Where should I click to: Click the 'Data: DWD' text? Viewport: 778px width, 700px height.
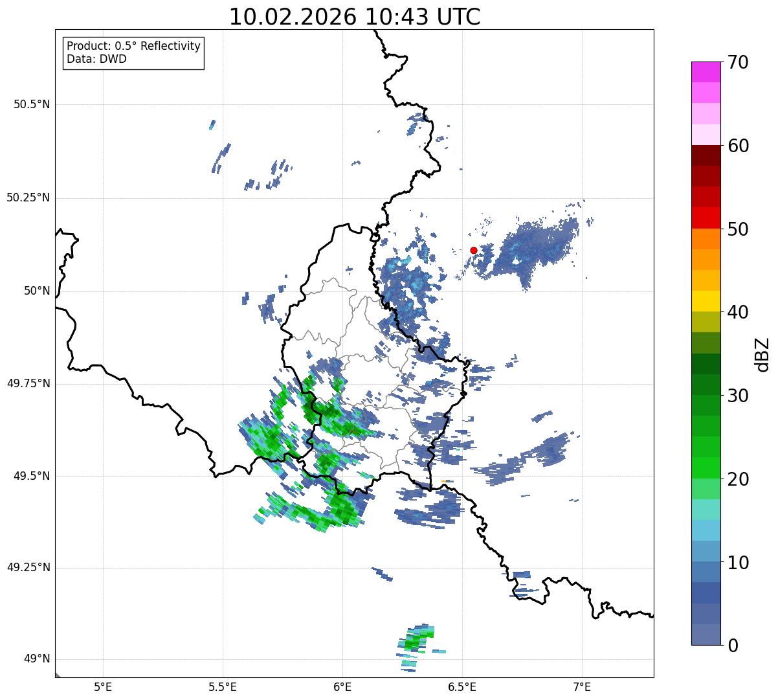pyautogui.click(x=96, y=59)
